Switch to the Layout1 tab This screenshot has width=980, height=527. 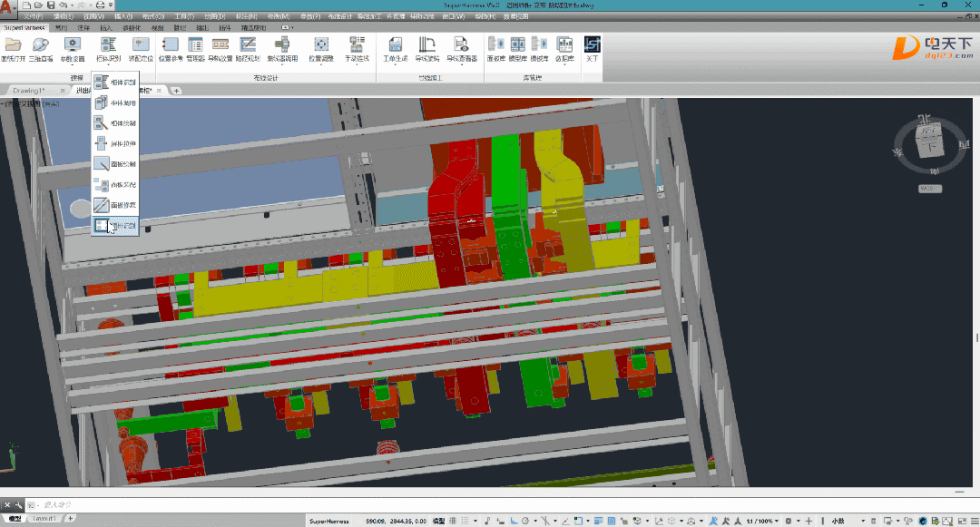click(44, 518)
